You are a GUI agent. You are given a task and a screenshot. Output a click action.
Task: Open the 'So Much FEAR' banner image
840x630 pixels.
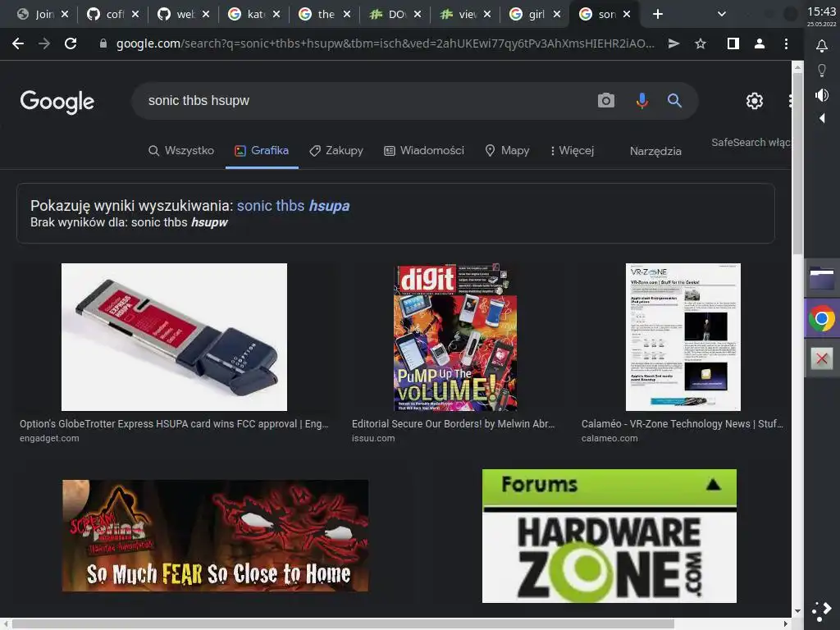tap(215, 536)
